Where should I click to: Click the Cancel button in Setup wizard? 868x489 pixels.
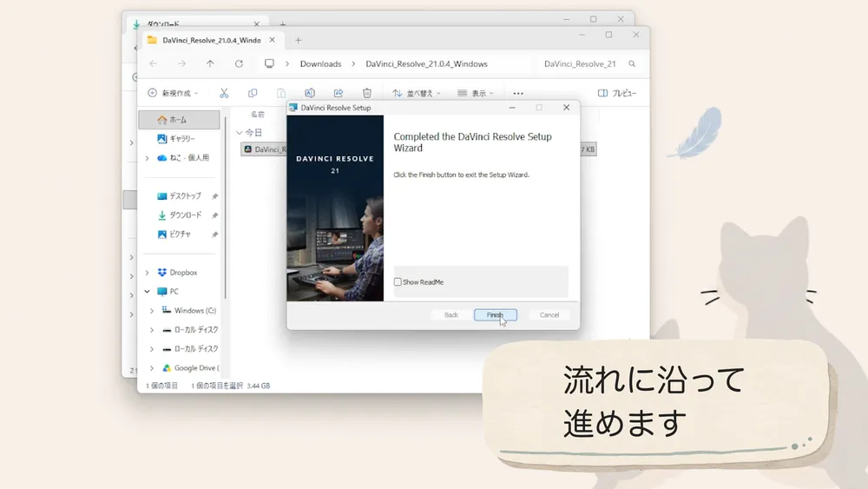click(549, 314)
